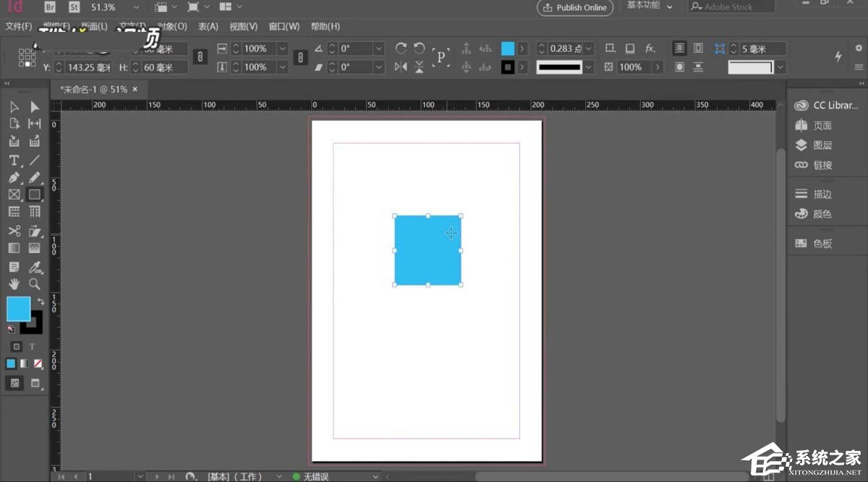Open Adobe Bridge via Br icon
Image resolution: width=868 pixels, height=482 pixels.
[50, 7]
